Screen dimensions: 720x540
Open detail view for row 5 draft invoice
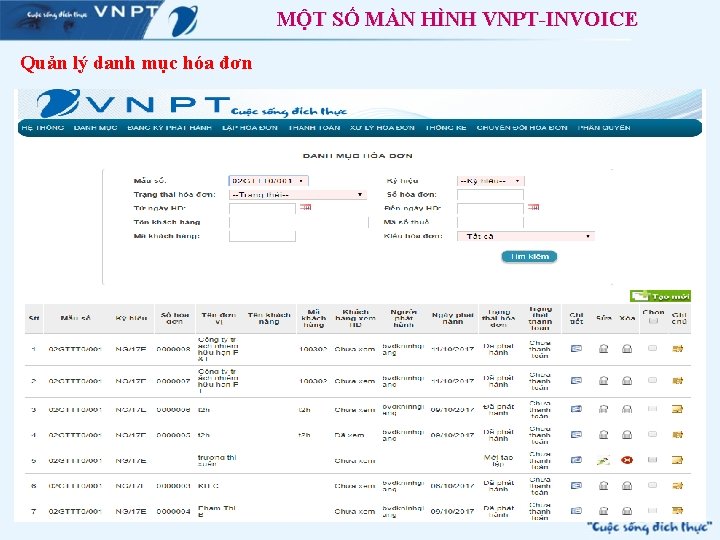pos(576,460)
